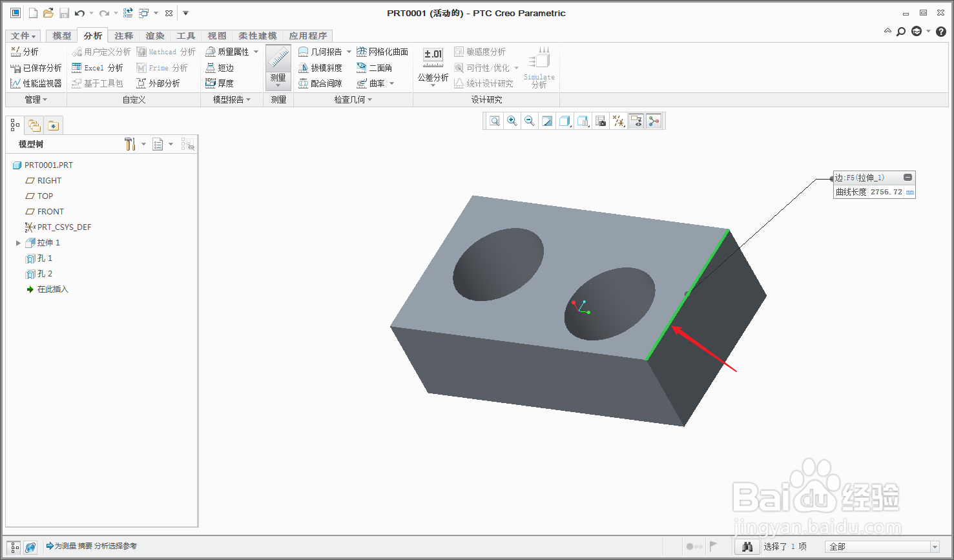Expand 拉伸 1 tree node

18,243
